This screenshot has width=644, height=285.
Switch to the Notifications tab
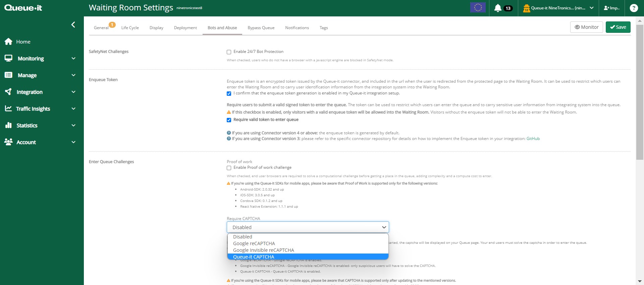pos(297,28)
